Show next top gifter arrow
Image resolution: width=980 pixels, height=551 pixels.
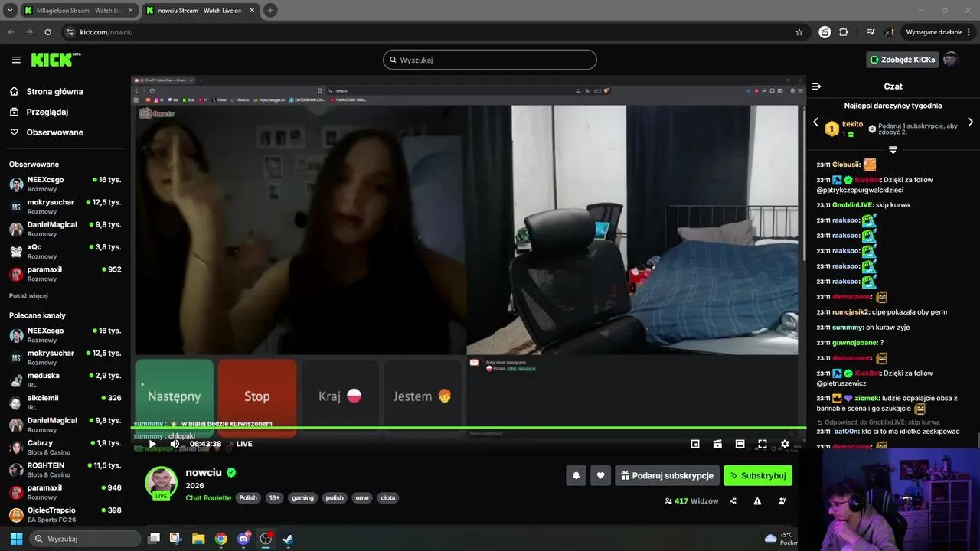970,122
